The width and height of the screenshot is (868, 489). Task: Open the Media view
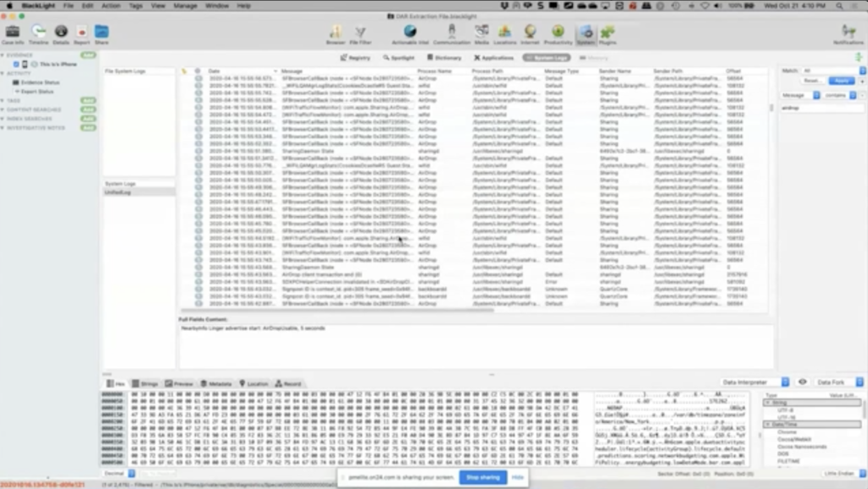click(x=481, y=34)
